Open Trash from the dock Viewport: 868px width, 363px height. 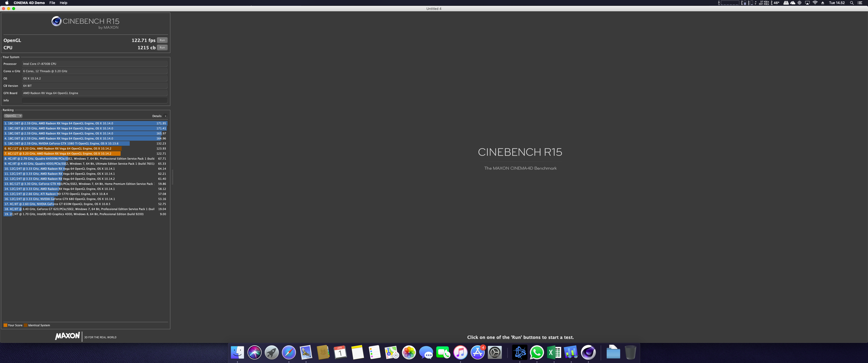coord(630,353)
